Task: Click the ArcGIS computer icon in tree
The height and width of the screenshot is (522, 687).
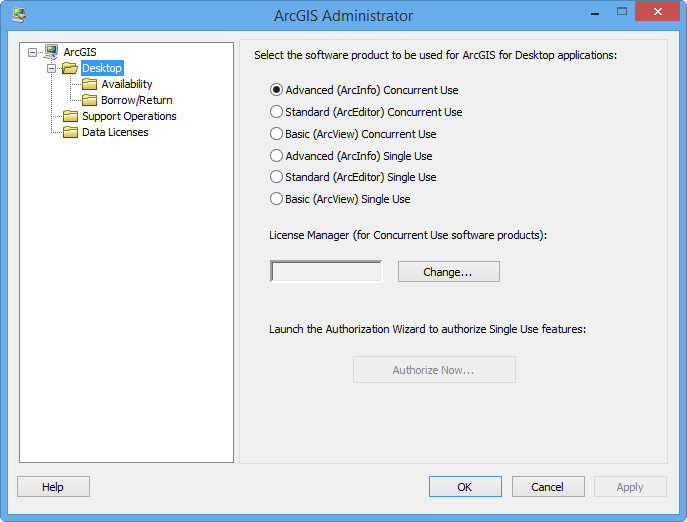Action: tap(51, 52)
